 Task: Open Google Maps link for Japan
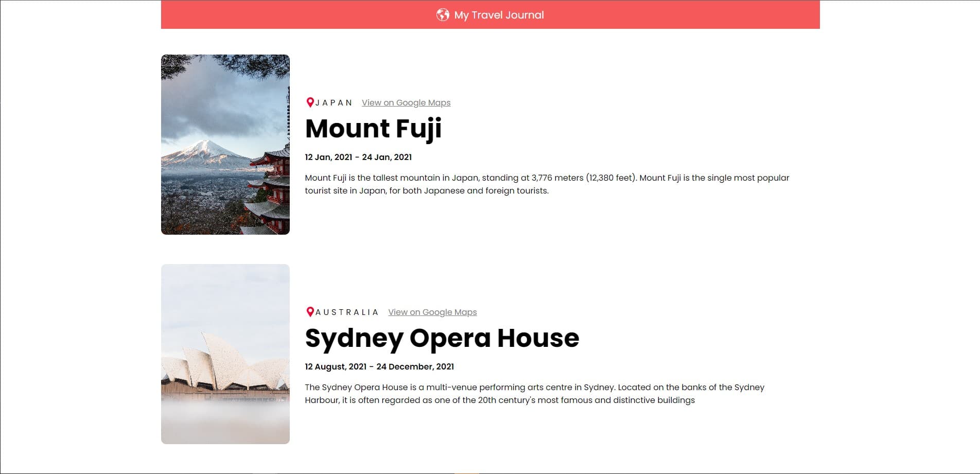click(406, 102)
